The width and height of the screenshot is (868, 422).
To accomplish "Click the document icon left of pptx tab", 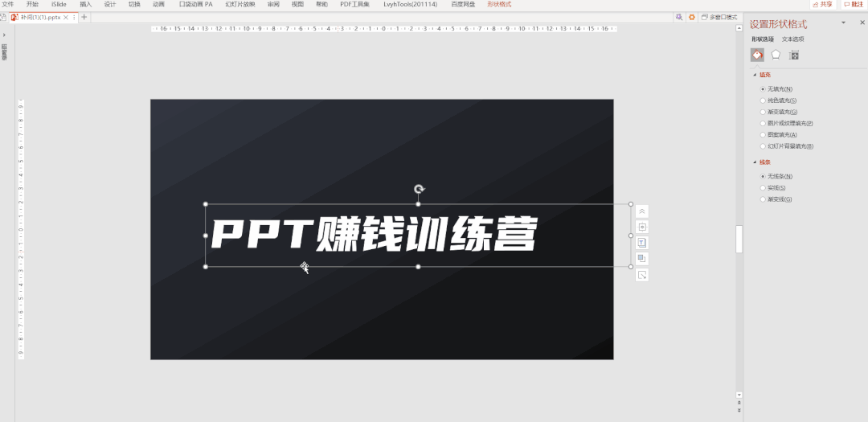I will [3, 17].
